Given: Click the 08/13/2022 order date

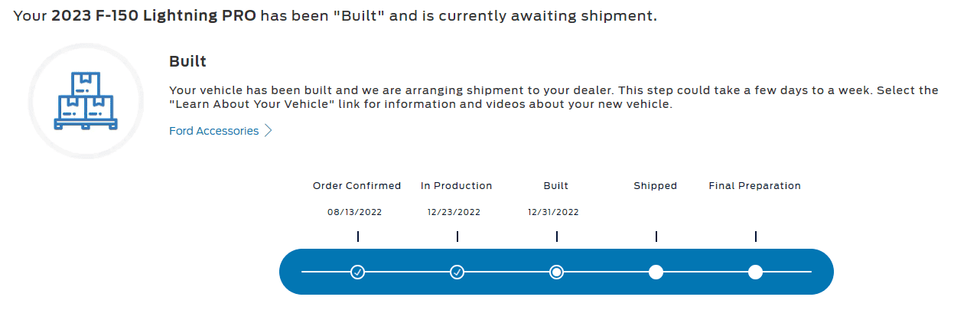Looking at the screenshot, I should 354,212.
